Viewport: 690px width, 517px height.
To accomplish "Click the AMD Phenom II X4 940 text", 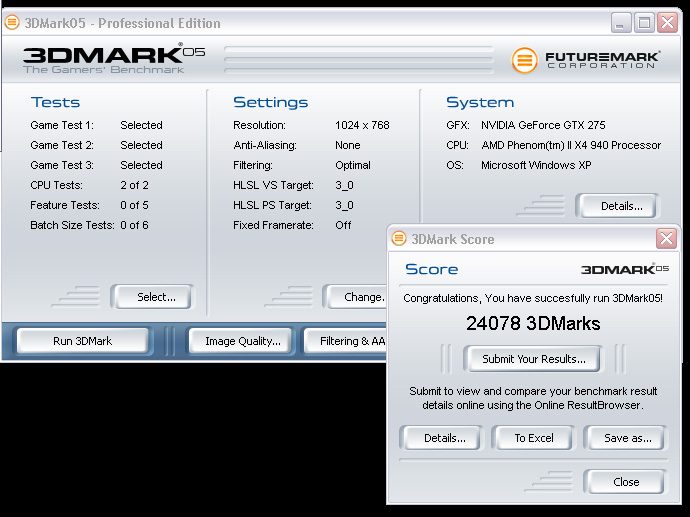I will tap(571, 145).
